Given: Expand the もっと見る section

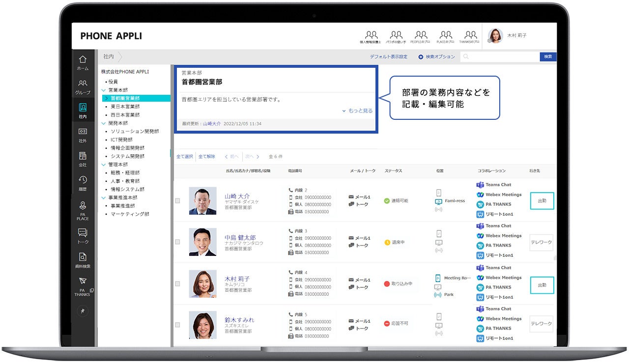Looking at the screenshot, I should (357, 111).
